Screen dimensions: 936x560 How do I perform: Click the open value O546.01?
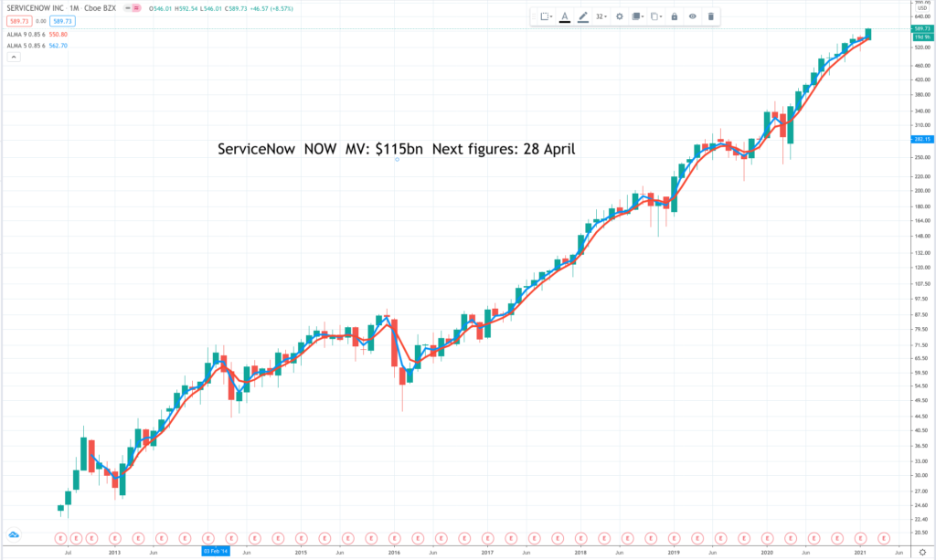[x=160, y=8]
